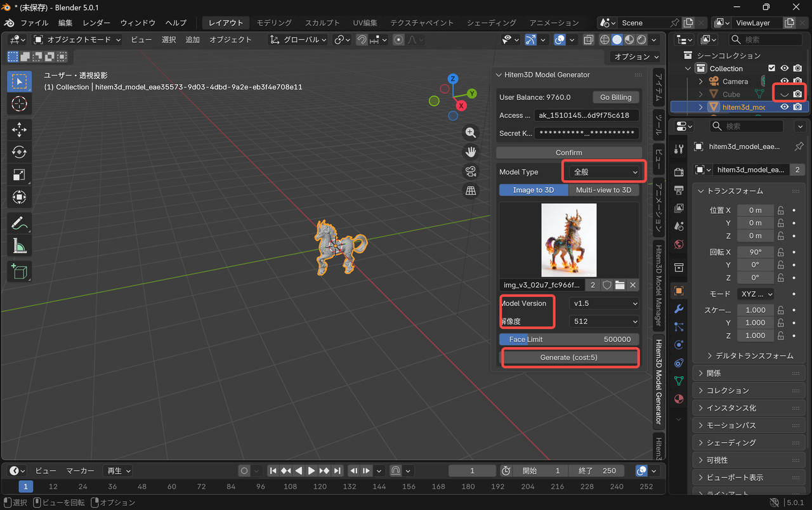
Task: Switch viewport to camera view via gizmo icon
Action: click(470, 171)
